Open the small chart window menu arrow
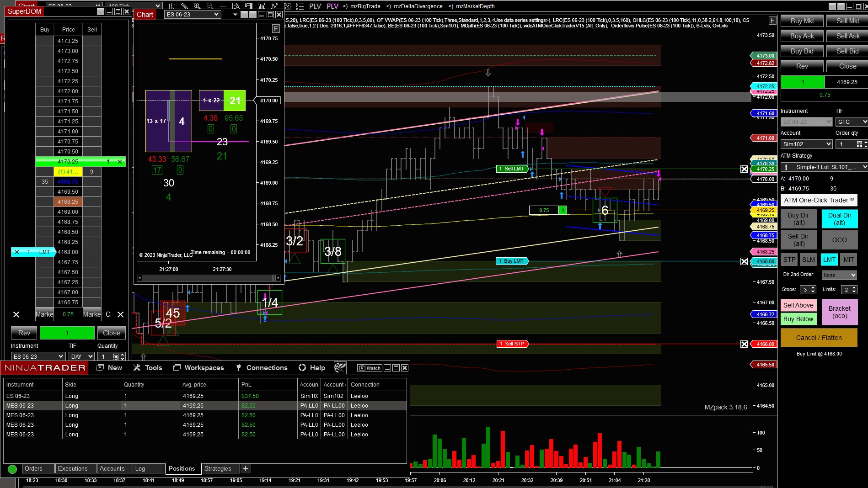The height and width of the screenshot is (488, 868). click(x=235, y=15)
